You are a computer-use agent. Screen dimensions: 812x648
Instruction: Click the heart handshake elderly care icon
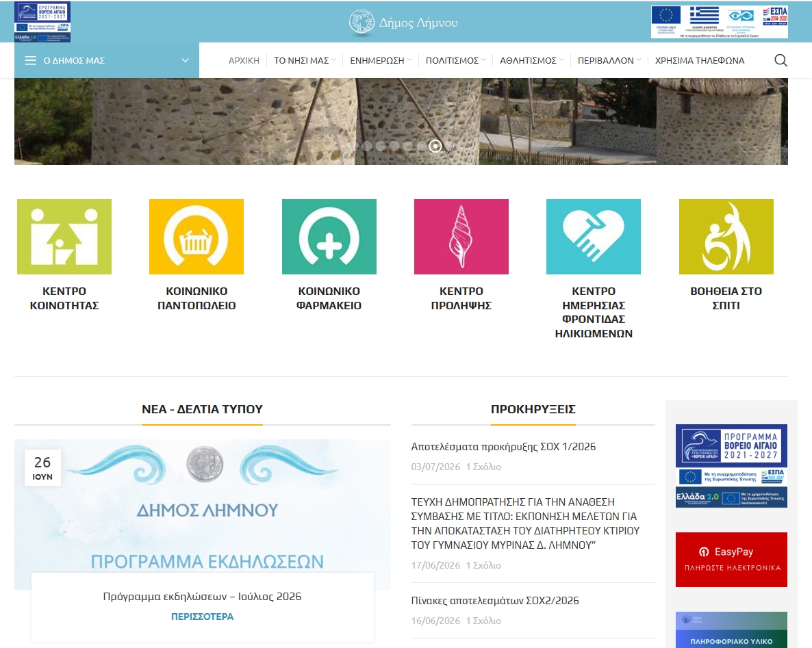594,237
